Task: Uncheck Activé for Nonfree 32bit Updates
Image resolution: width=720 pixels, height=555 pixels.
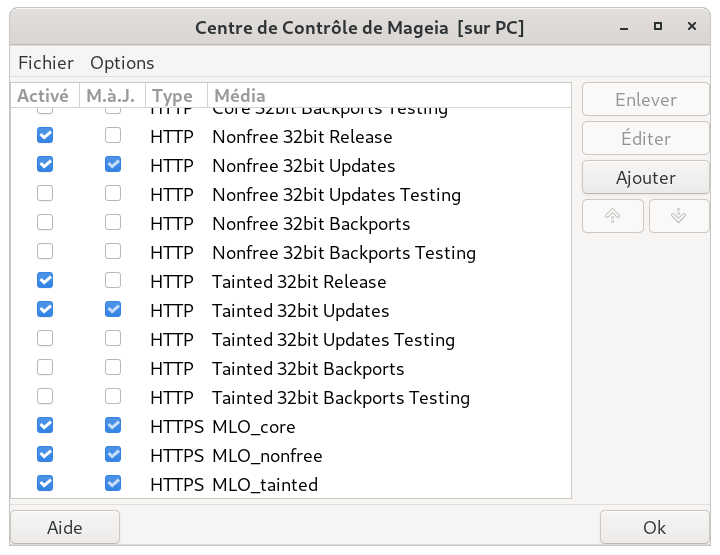Action: pyautogui.click(x=45, y=164)
